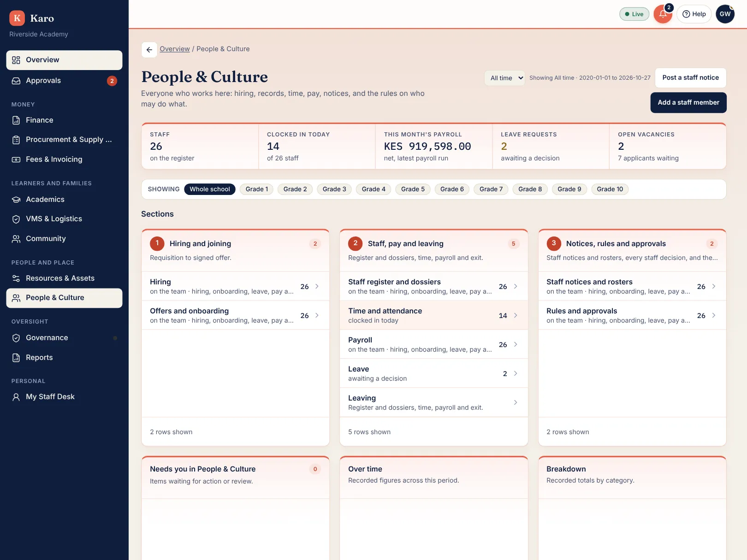
Task: Click Add a staff member
Action: click(688, 103)
